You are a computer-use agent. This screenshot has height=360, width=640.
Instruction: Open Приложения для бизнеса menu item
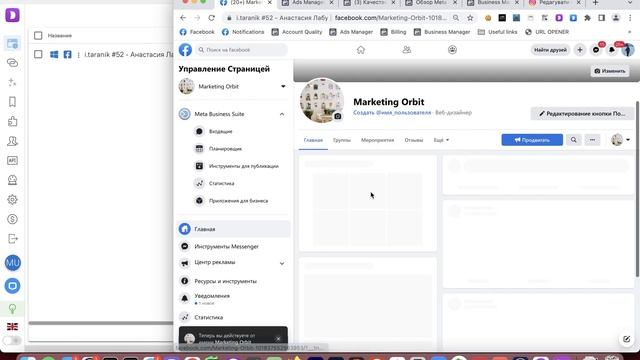[238, 201]
